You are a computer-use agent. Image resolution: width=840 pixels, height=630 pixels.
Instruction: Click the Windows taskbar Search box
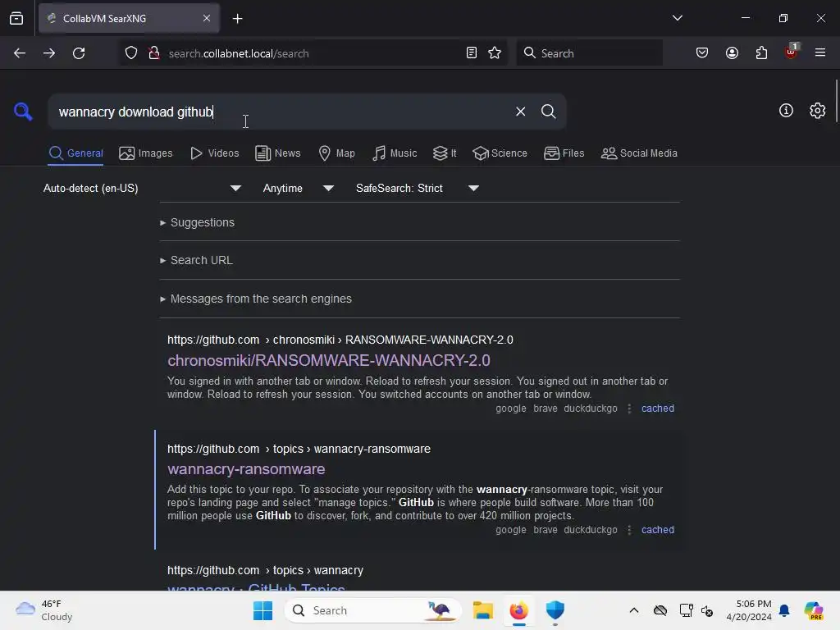(373, 610)
